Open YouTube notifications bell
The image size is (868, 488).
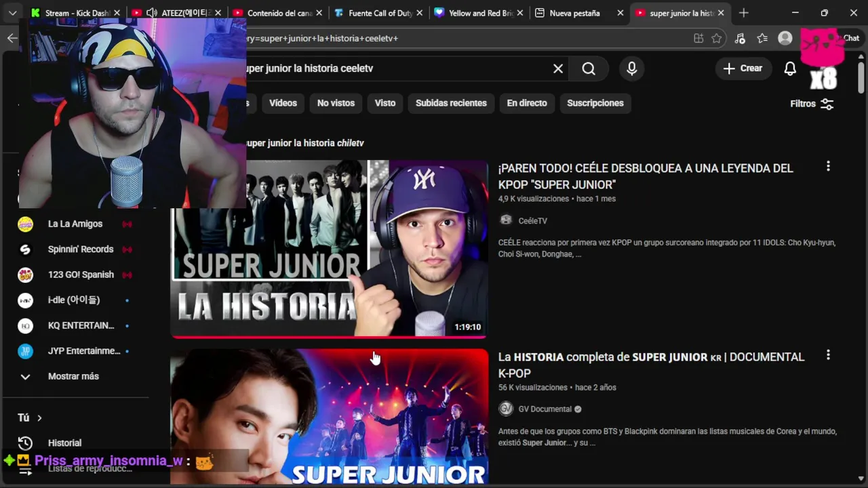pyautogui.click(x=790, y=68)
